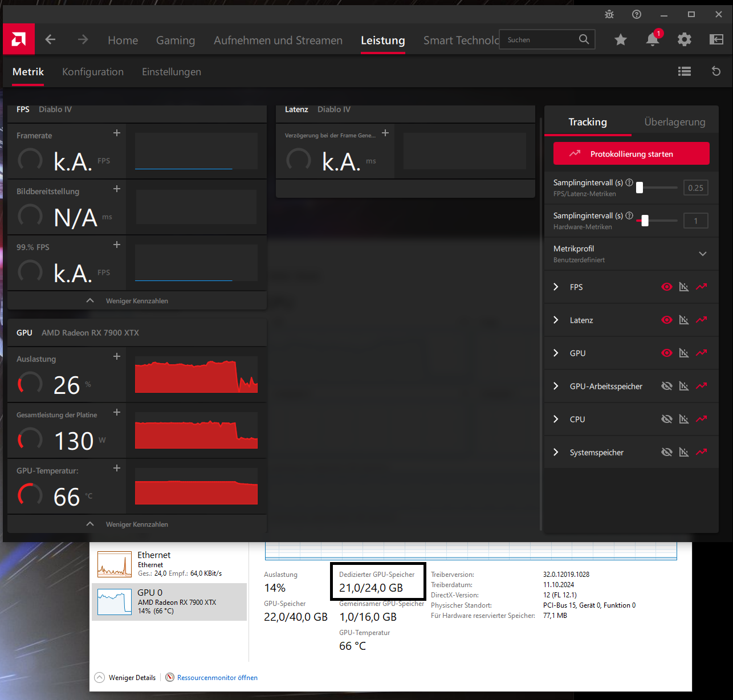The height and width of the screenshot is (700, 733).
Task: Click the Hardware sampling value field
Action: tap(696, 221)
